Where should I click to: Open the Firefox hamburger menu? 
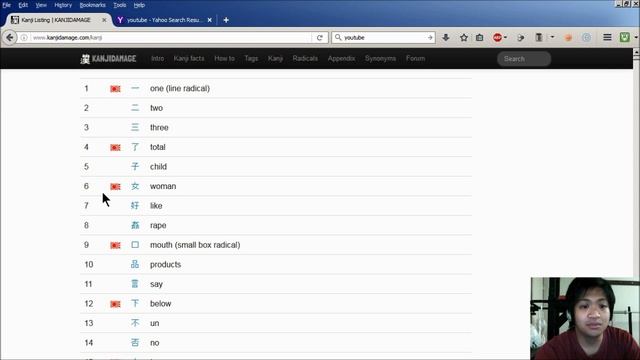click(607, 38)
